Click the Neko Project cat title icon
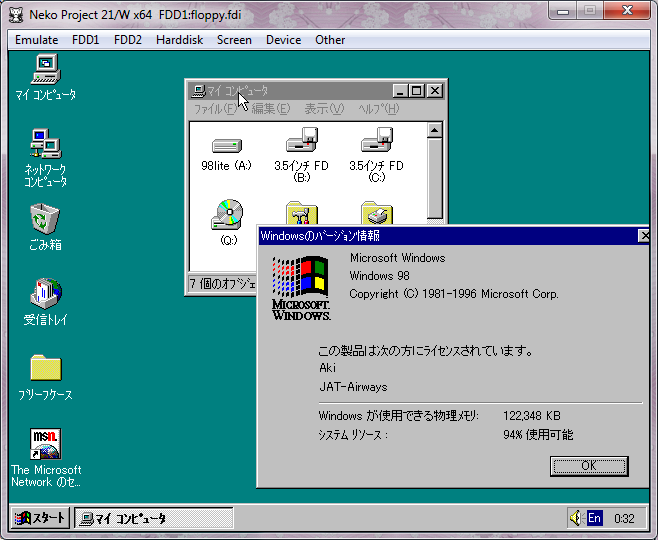The width and height of the screenshot is (658, 540). coord(16,15)
